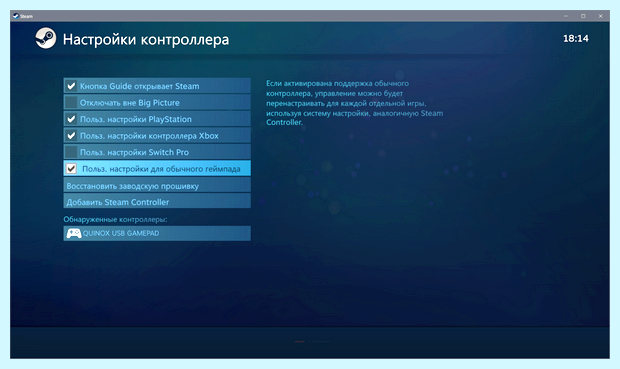The image size is (620, 369).
Task: Click the 'Настройки контроллера' page title
Action: 146,40
